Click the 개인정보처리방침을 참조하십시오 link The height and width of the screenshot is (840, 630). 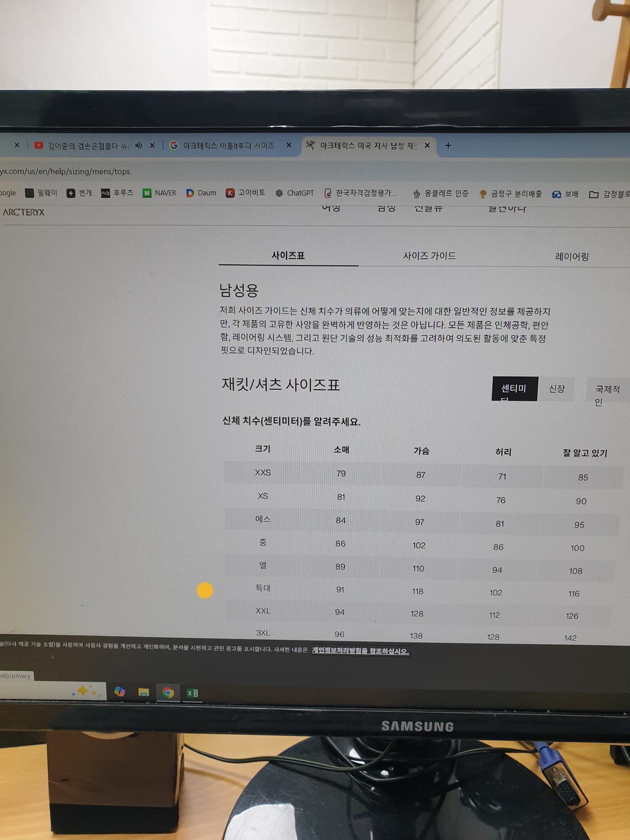pyautogui.click(x=361, y=651)
